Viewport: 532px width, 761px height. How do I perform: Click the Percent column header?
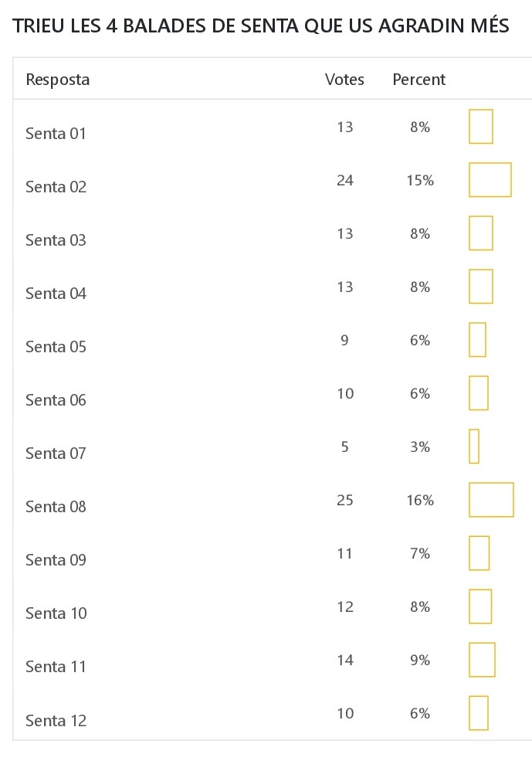tap(419, 80)
